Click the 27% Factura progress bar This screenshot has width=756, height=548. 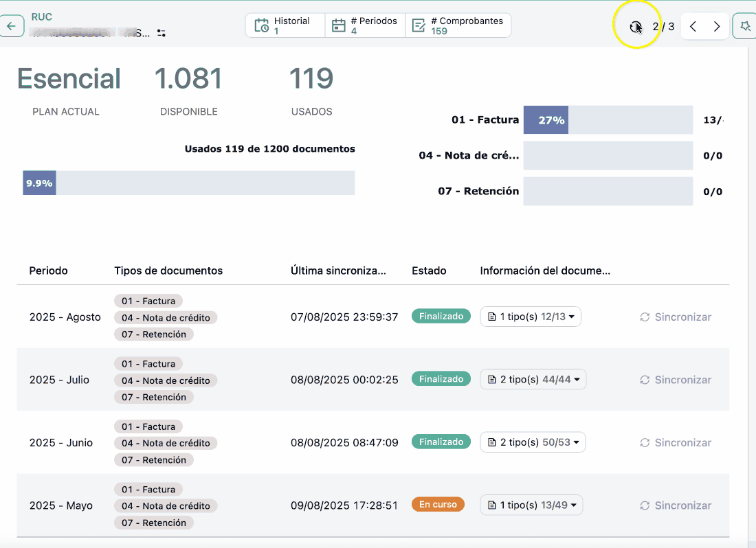pyautogui.click(x=546, y=119)
